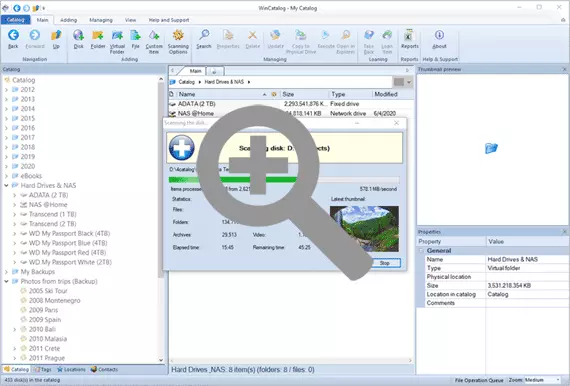The width and height of the screenshot is (570, 386).
Task: Click the scanning progress bar
Action: pyautogui.click(x=284, y=180)
